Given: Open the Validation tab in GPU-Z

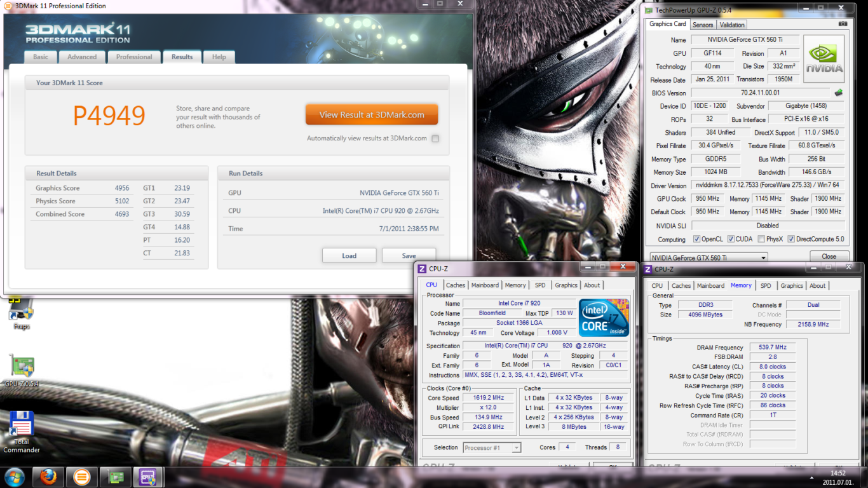Looking at the screenshot, I should coord(732,25).
